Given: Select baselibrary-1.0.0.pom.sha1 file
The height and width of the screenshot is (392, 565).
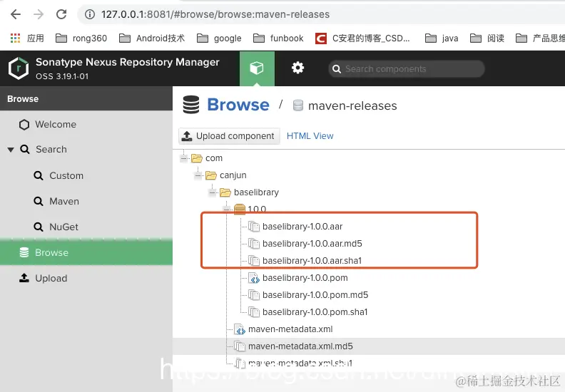Looking at the screenshot, I should tap(315, 312).
